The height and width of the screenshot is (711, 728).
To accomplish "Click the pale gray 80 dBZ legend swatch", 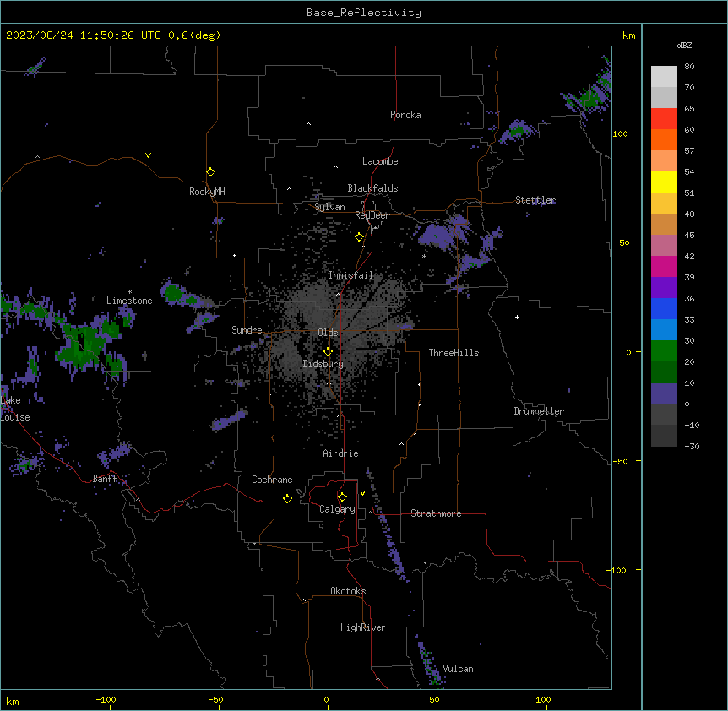I will (x=664, y=76).
